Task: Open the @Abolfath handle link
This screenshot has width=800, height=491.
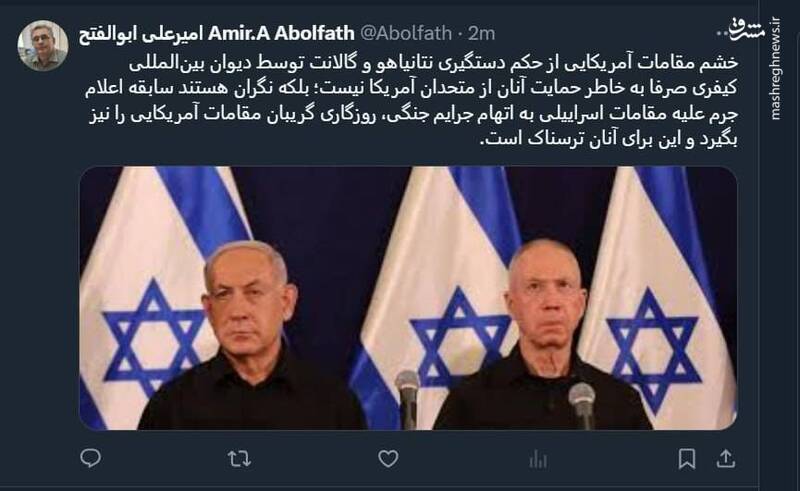Action: [x=406, y=33]
